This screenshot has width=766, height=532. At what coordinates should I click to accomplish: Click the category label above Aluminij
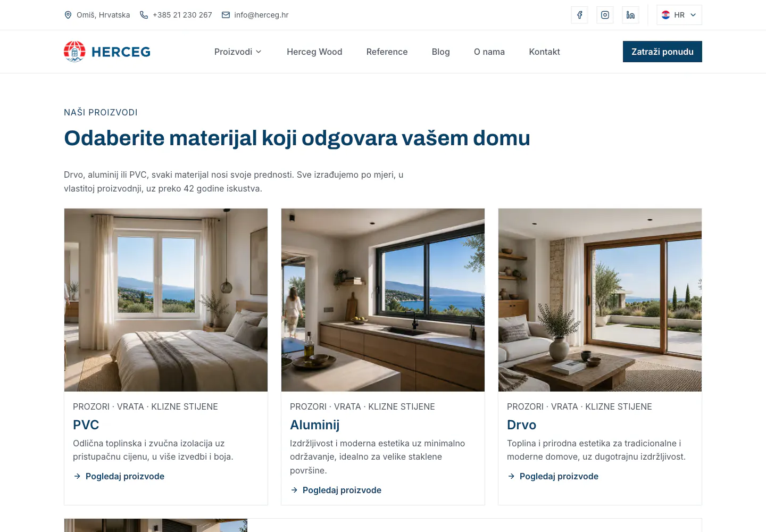362,406
